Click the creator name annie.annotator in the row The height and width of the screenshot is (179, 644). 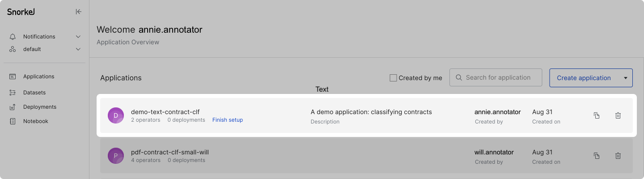pos(498,112)
